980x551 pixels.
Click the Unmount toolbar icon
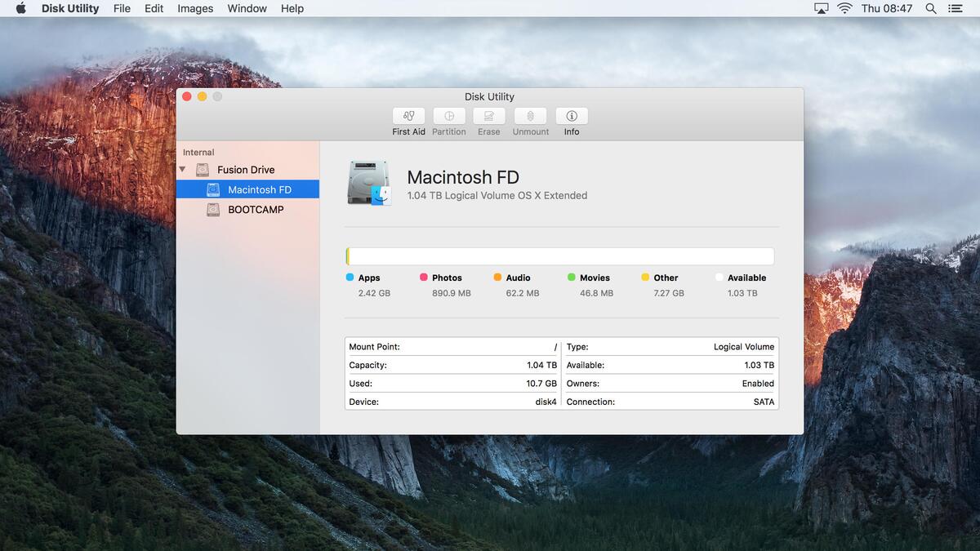(x=530, y=116)
